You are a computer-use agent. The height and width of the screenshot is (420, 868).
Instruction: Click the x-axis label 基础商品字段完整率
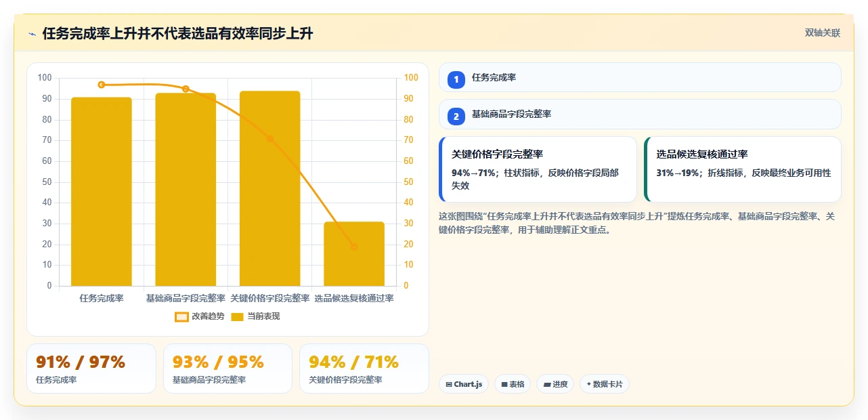pos(186,298)
